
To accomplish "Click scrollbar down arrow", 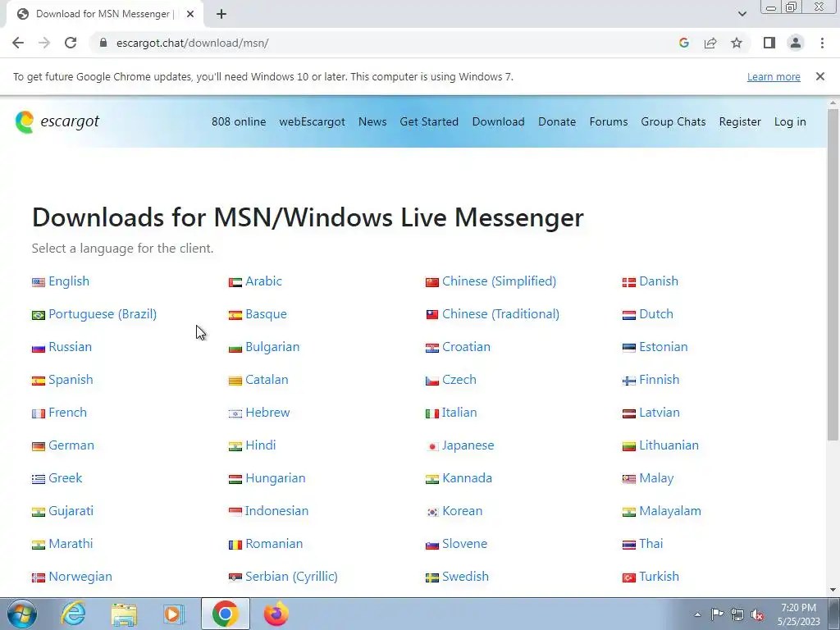I will 833,590.
